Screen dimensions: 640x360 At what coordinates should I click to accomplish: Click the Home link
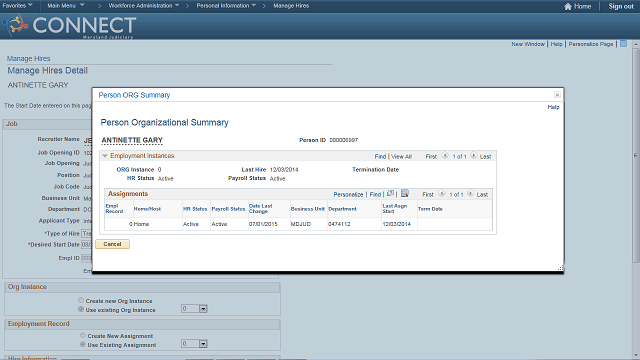pyautogui.click(x=582, y=6)
